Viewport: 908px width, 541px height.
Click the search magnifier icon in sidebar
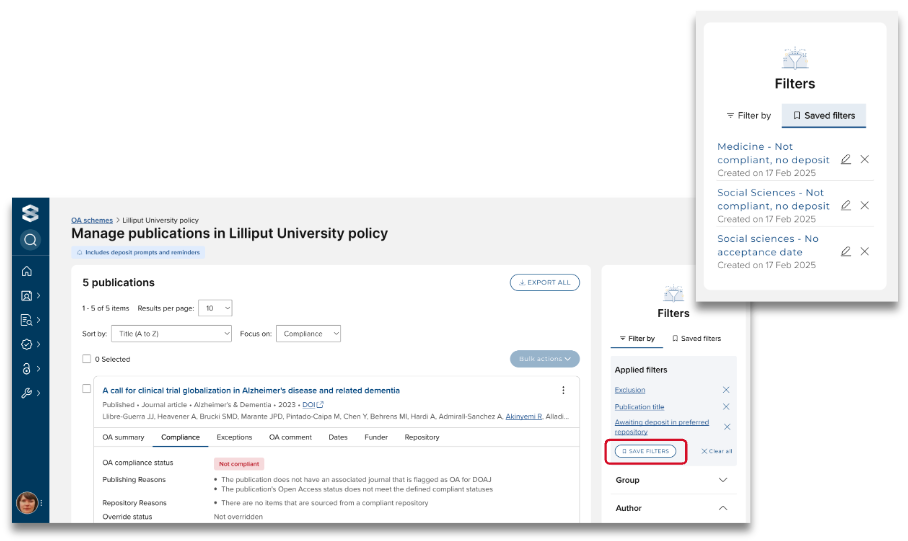click(x=30, y=239)
